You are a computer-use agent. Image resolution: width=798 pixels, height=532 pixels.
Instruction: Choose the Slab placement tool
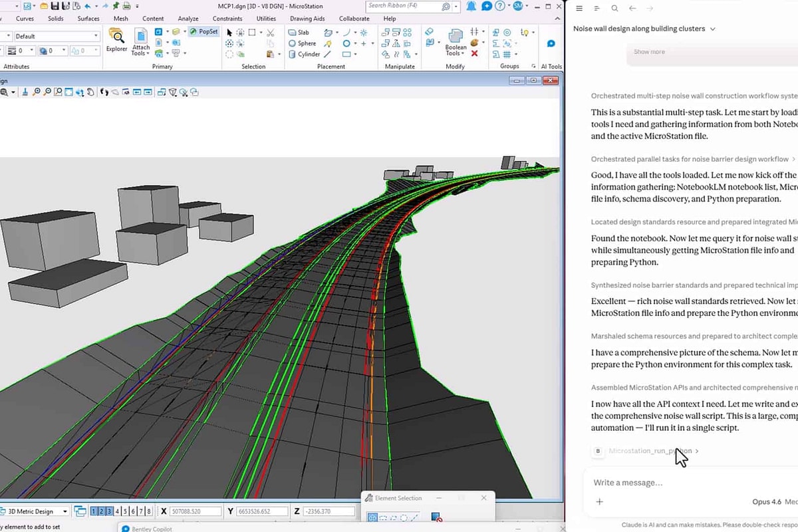click(299, 32)
